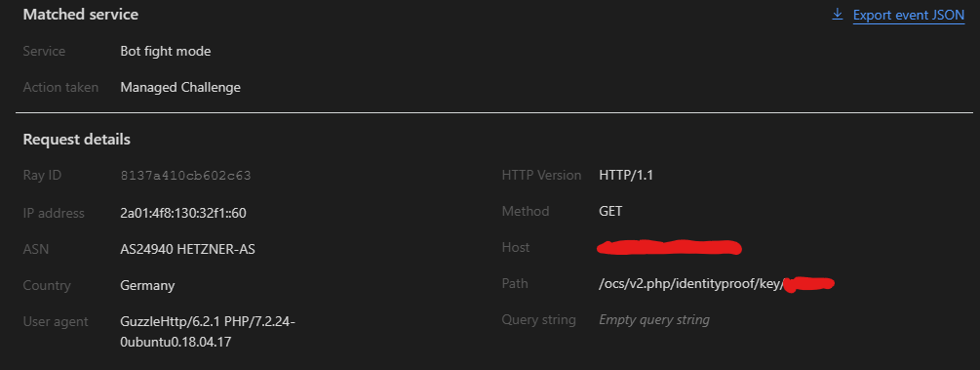Click the Matched service heading
The width and height of the screenshot is (980, 370).
pyautogui.click(x=81, y=15)
